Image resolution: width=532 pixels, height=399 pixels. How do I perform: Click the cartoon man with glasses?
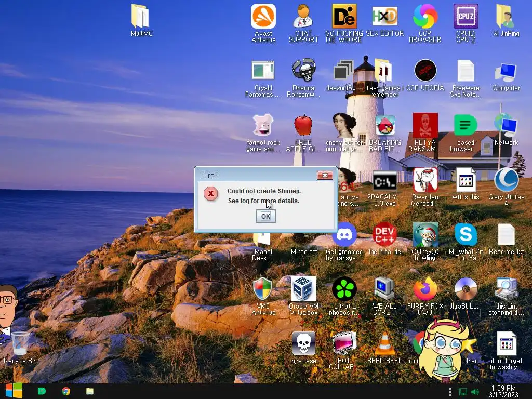point(7,314)
